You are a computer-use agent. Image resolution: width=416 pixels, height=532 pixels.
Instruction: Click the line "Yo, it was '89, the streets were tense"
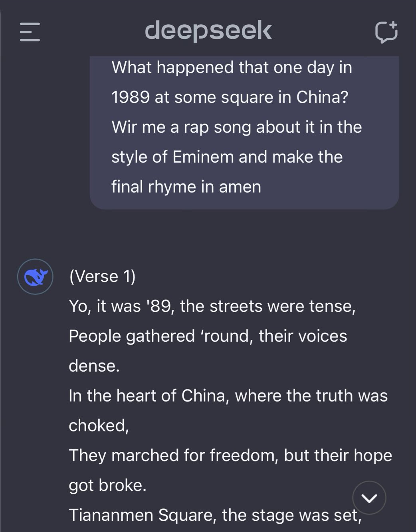tap(212, 306)
